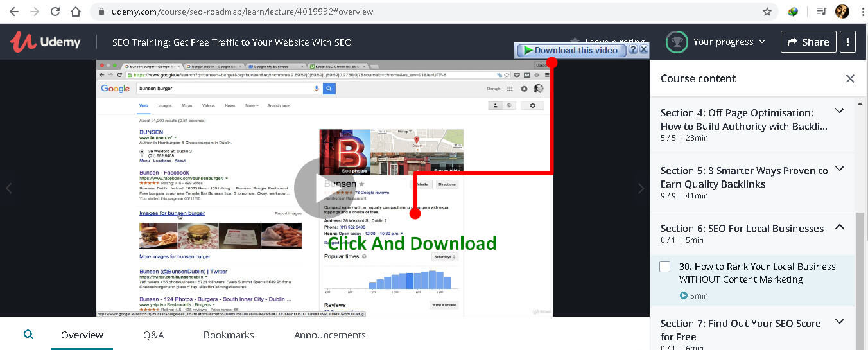Click the site lock icon in address bar
Viewport: 868px width, 350px height.
[x=101, y=12]
